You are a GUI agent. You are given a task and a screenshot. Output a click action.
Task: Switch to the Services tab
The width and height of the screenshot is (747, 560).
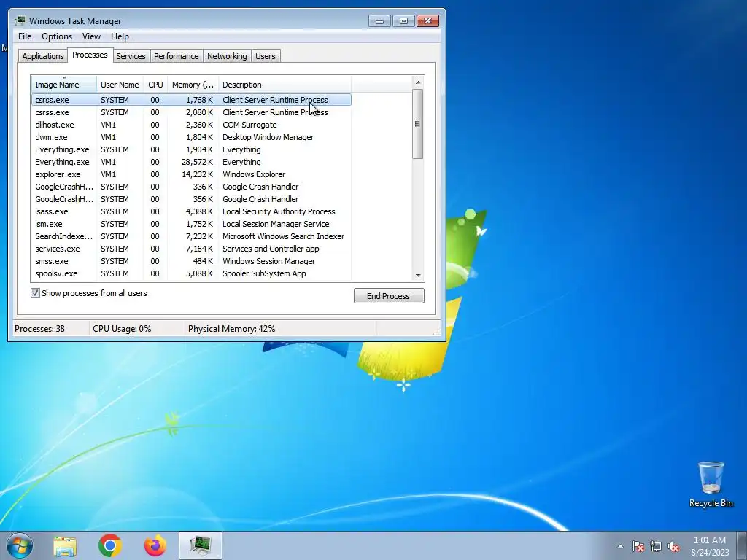pos(131,56)
